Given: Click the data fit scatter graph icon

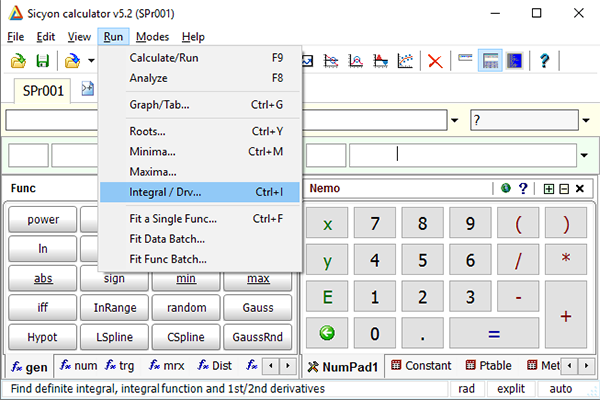Looking at the screenshot, I should (405, 60).
